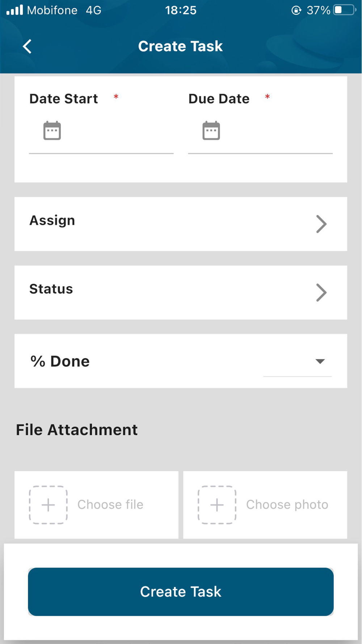Screen dimensions: 362x644
Task: Select the Status row
Action: click(181, 292)
